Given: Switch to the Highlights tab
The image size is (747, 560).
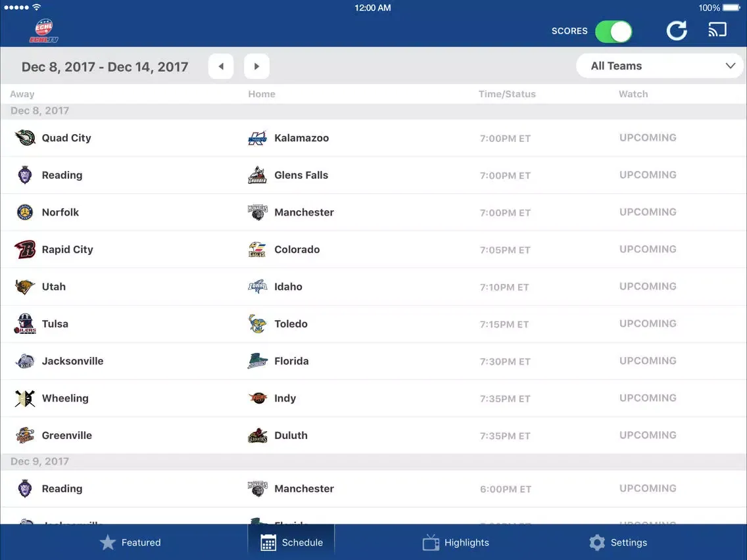Looking at the screenshot, I should coord(456,542).
